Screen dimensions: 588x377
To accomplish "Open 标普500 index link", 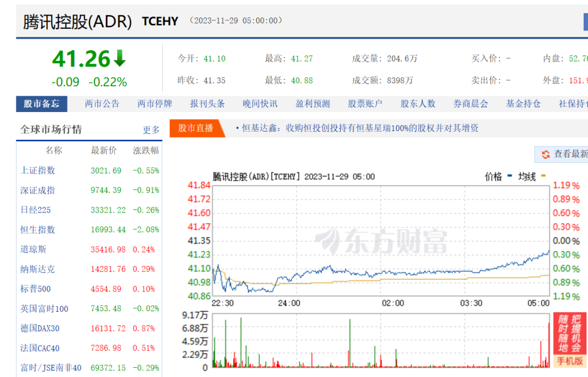I will click(35, 289).
